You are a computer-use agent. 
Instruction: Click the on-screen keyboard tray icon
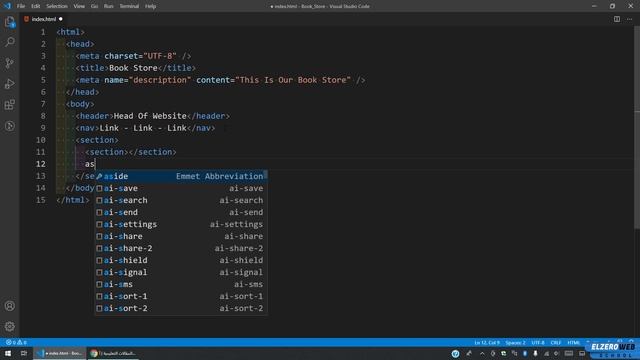tap(569, 353)
